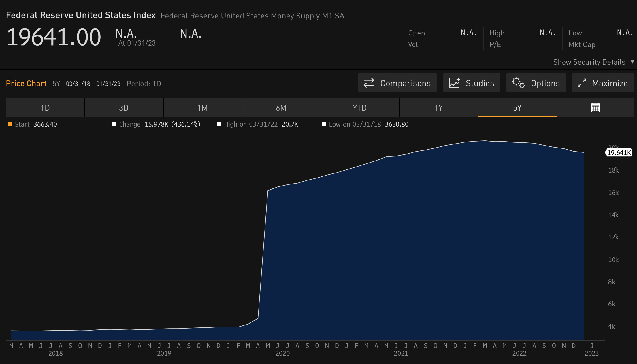Click the 12k y-axis label

(613, 237)
